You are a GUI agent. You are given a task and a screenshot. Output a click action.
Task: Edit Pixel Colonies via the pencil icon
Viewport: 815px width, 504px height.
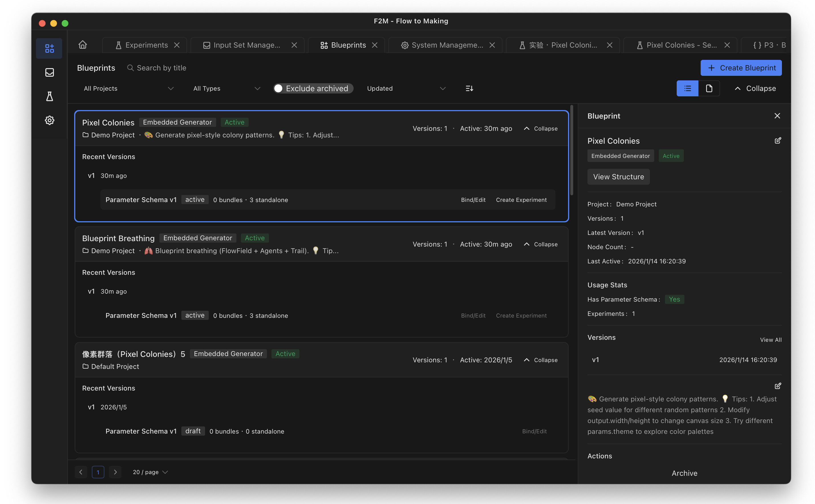tap(778, 140)
